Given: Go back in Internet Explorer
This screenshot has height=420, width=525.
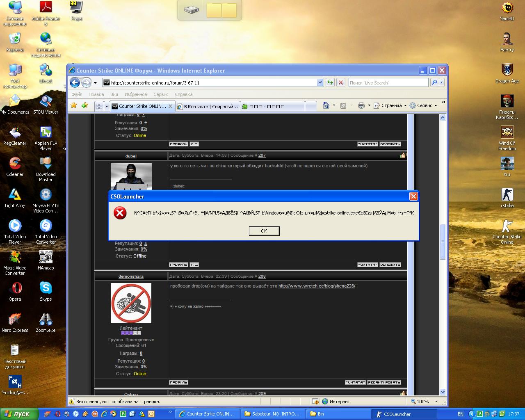Looking at the screenshot, I should point(75,82).
